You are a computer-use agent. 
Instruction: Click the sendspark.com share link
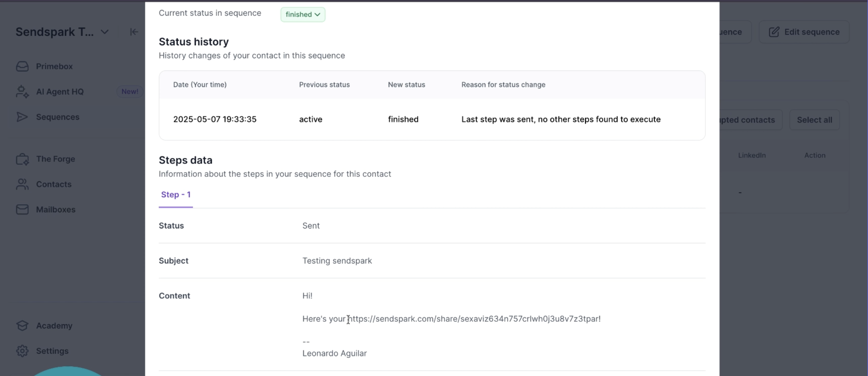point(473,319)
